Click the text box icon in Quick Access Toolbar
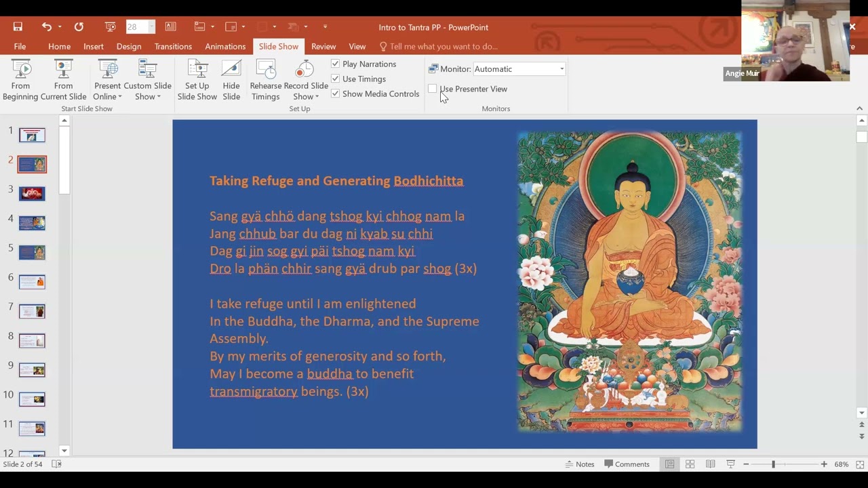The height and width of the screenshot is (488, 868). [170, 27]
